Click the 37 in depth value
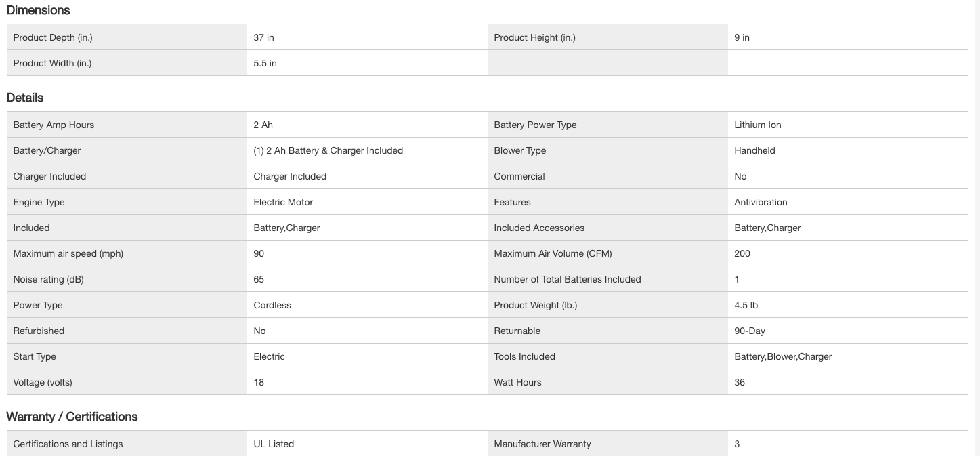 pyautogui.click(x=263, y=38)
